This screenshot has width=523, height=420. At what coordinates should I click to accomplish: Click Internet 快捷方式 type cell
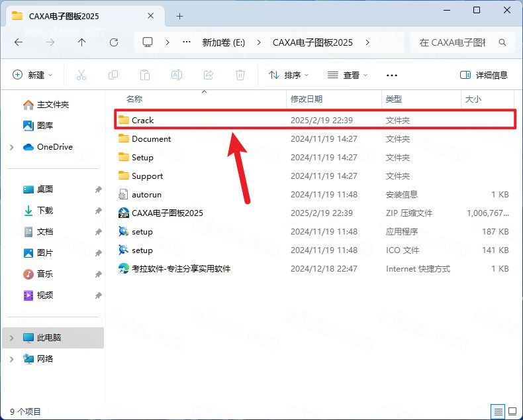(x=418, y=269)
